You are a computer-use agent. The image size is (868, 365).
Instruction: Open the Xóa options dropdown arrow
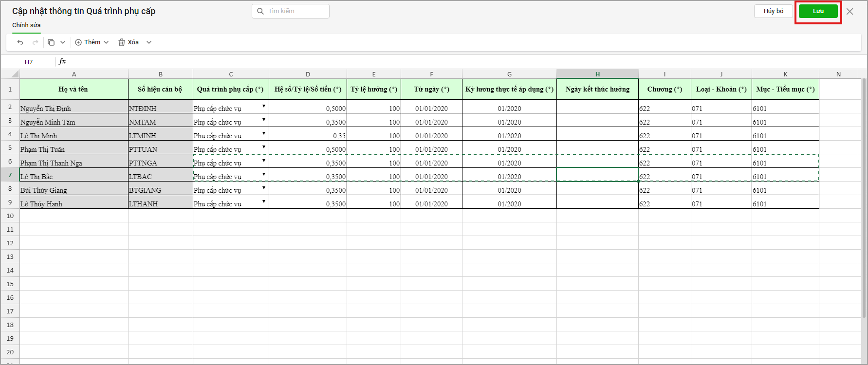[149, 42]
